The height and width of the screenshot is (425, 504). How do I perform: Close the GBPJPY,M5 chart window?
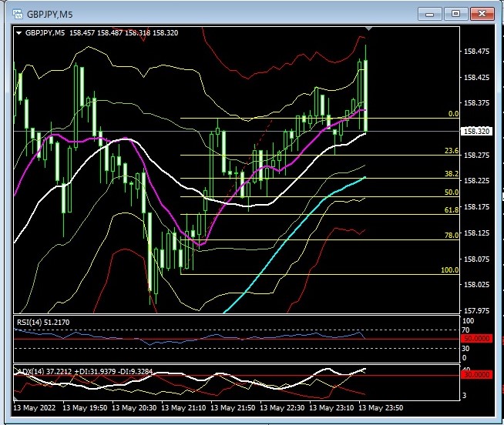point(482,13)
